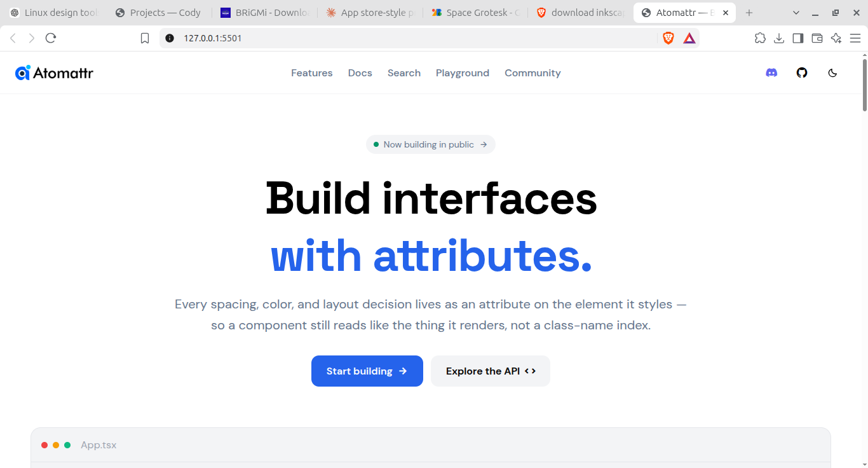Click the page vertical scrollbar thumb
868x468 pixels.
[865, 85]
